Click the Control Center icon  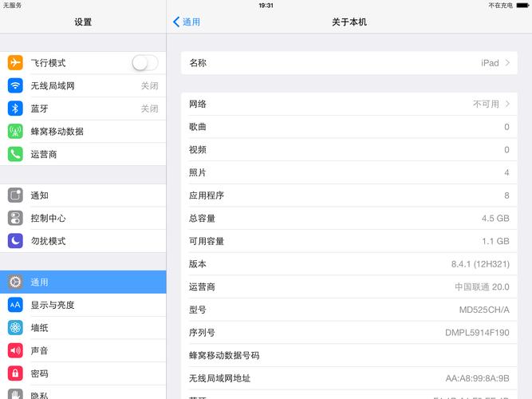coord(15,218)
